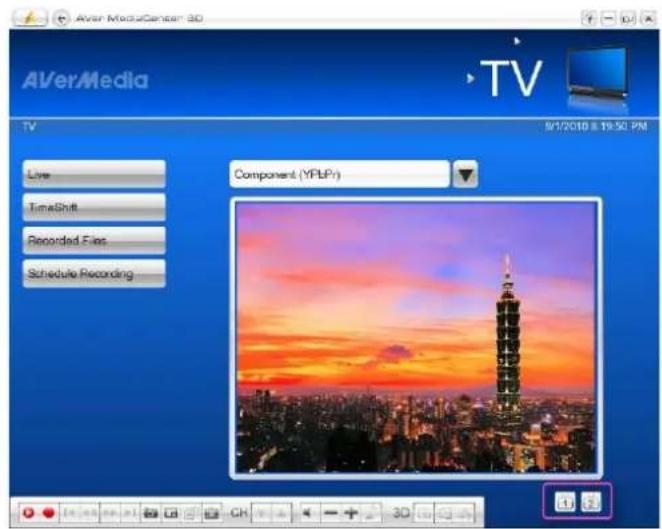Click the date and time display
662x529 pixels.
[596, 126]
